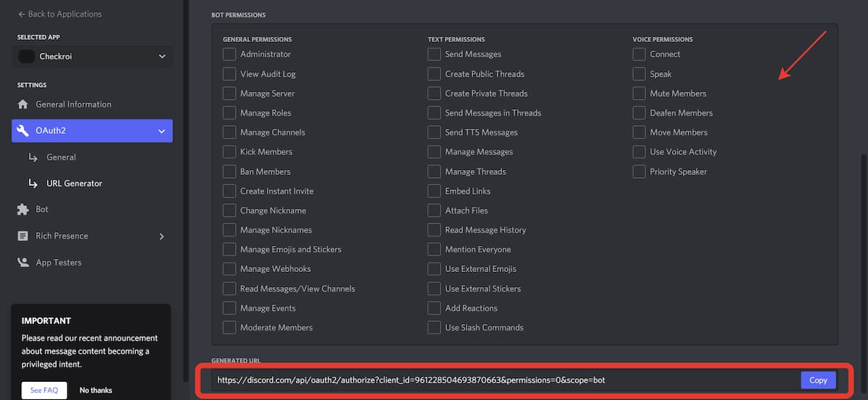Click the Rich Presence document icon
Screen dimensions: 868x400
click(x=23, y=236)
